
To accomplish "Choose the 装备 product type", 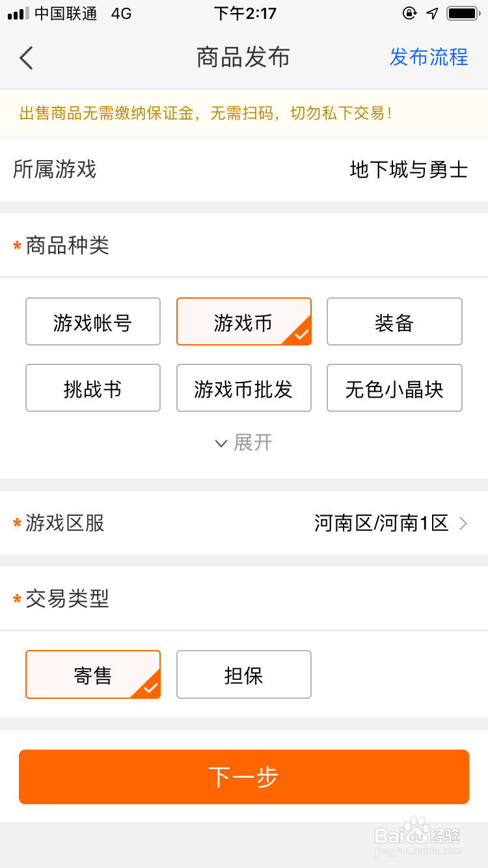I will pyautogui.click(x=394, y=322).
